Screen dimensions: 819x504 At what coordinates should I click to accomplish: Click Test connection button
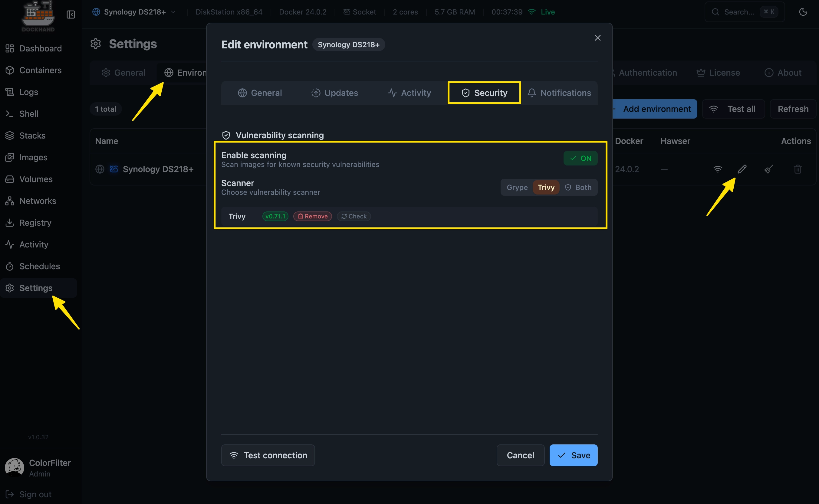click(268, 455)
